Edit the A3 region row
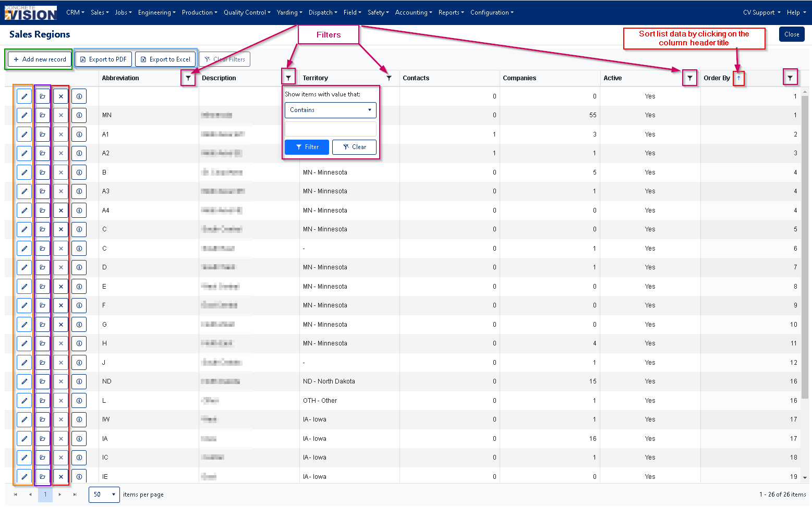This screenshot has width=812, height=507. [24, 191]
